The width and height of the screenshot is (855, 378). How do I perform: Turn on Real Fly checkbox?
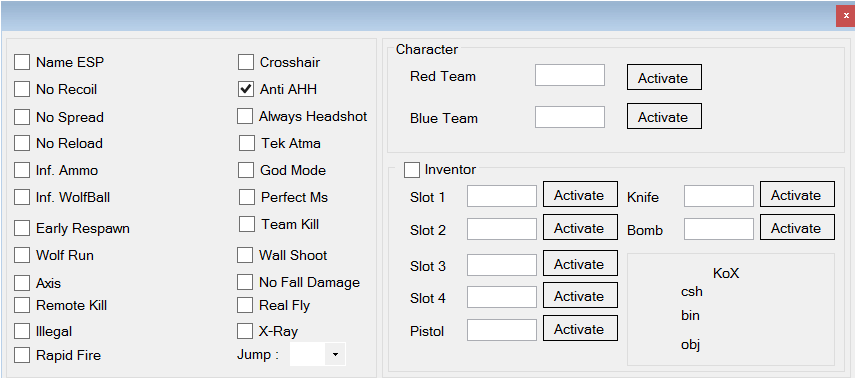(245, 305)
